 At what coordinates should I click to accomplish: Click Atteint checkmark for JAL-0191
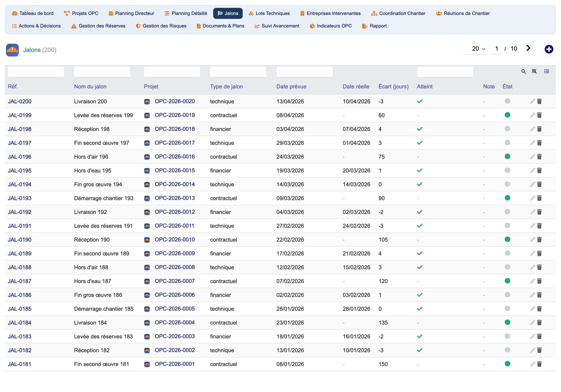(420, 226)
